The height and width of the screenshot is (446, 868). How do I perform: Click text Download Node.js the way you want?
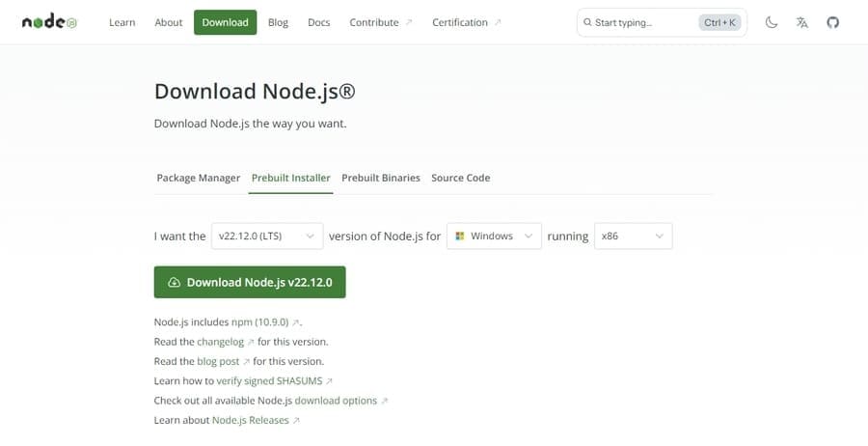pyautogui.click(x=250, y=124)
